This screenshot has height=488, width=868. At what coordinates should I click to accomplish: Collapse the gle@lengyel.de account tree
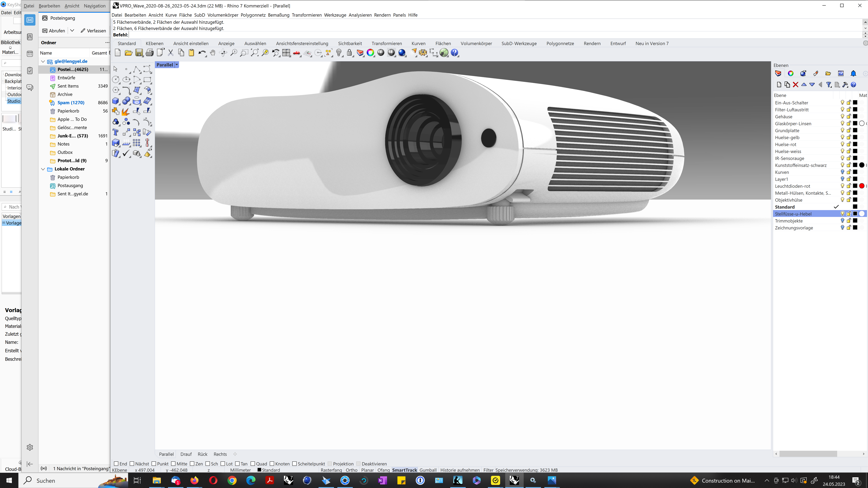coord(43,61)
